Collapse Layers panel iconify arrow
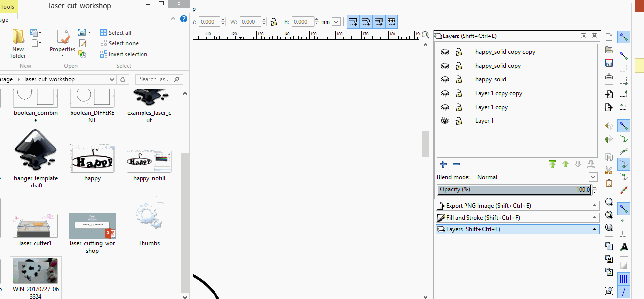Viewport: 644px width, 299px height. [583, 36]
